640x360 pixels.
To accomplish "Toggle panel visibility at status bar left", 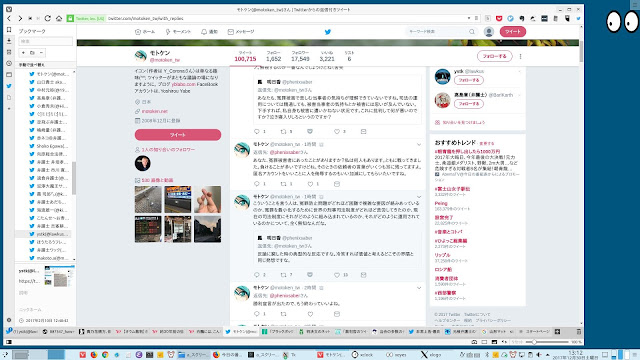I will [9, 342].
